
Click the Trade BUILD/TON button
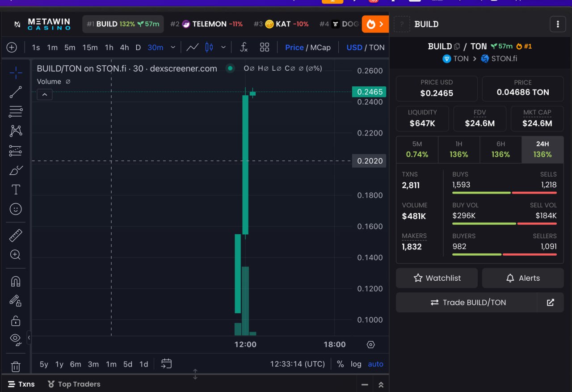click(x=467, y=303)
